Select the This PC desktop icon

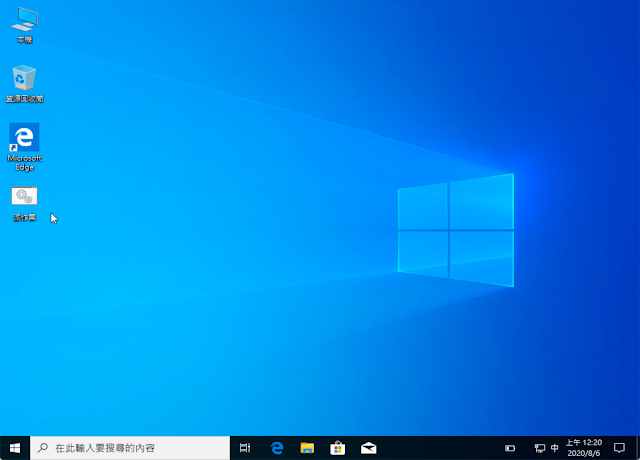point(24,25)
